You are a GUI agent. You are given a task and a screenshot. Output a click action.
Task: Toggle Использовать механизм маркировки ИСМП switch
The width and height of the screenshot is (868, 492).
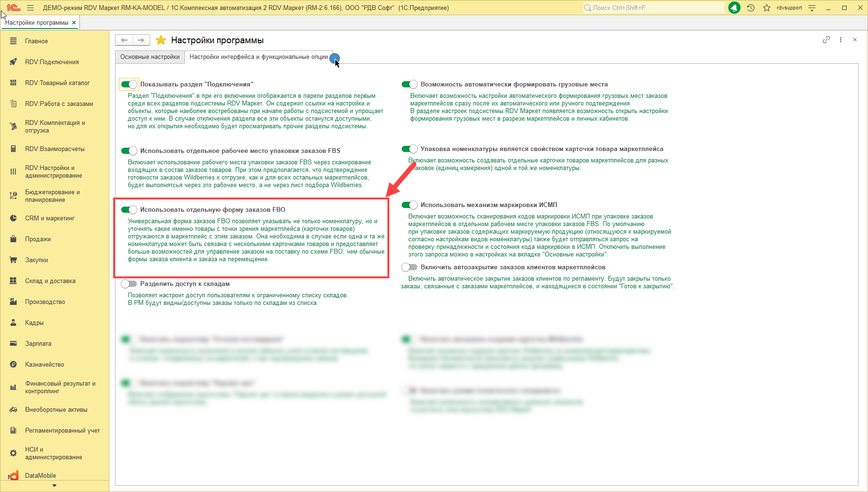(x=409, y=205)
